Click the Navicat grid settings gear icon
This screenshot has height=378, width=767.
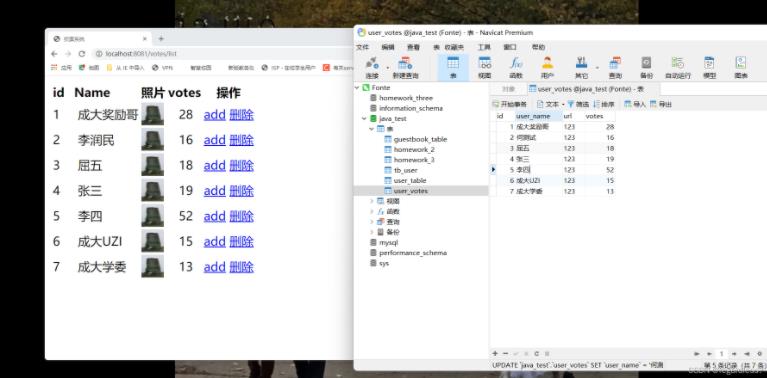coord(760,353)
